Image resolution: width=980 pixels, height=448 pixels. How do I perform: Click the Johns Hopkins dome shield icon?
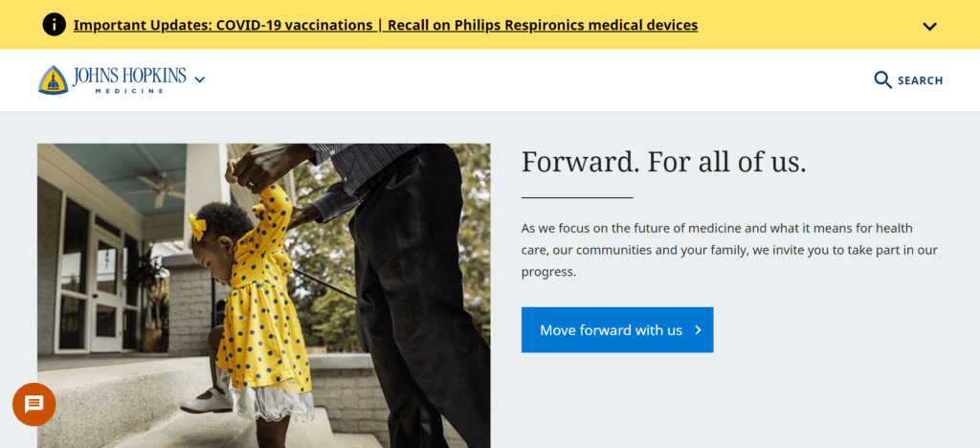click(x=53, y=80)
